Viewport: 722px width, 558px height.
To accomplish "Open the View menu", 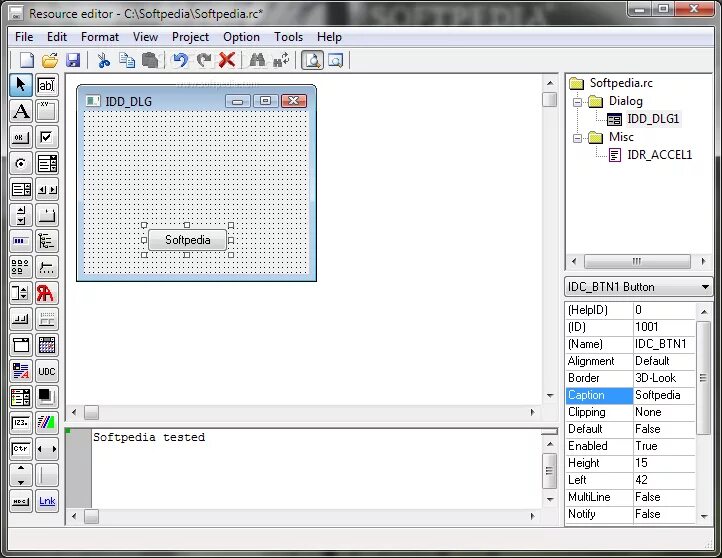I will 146,37.
